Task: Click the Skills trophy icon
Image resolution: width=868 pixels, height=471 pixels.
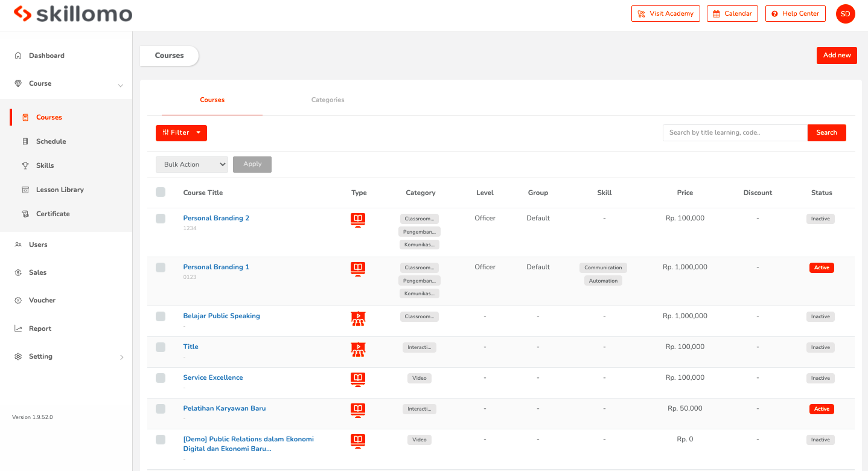Action: coord(25,165)
